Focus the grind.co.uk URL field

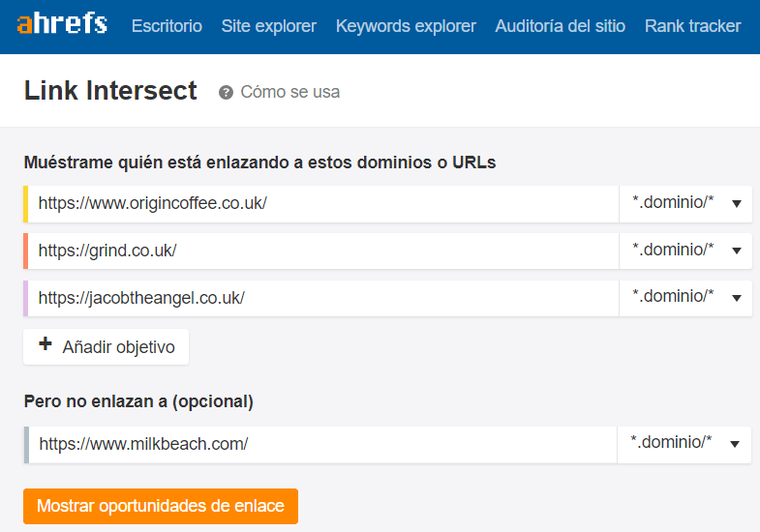click(x=323, y=251)
